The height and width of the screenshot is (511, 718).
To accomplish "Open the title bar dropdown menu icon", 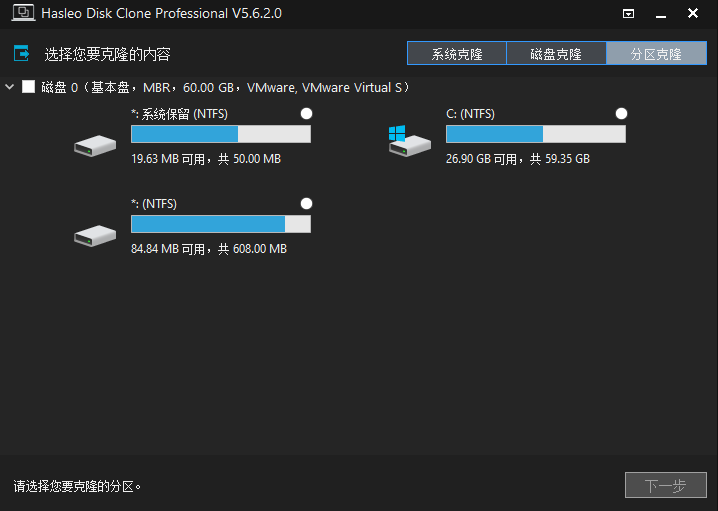I will click(628, 14).
